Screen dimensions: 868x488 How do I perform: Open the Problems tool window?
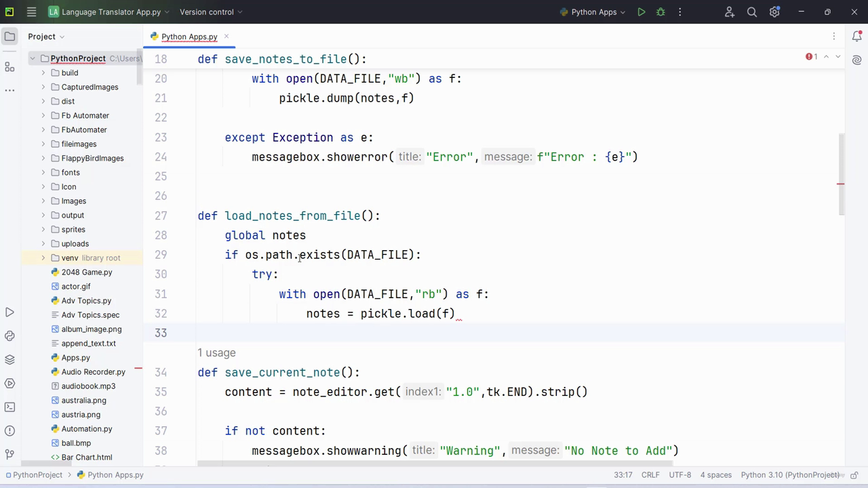pos(9,431)
